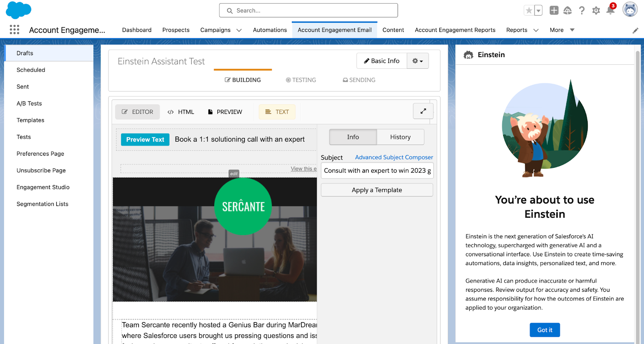
Task: Click the Einstein panel header icon
Action: (x=469, y=55)
